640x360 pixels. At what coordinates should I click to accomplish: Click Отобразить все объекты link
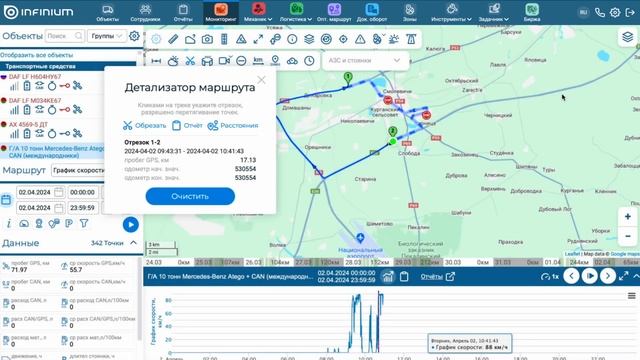point(37,55)
